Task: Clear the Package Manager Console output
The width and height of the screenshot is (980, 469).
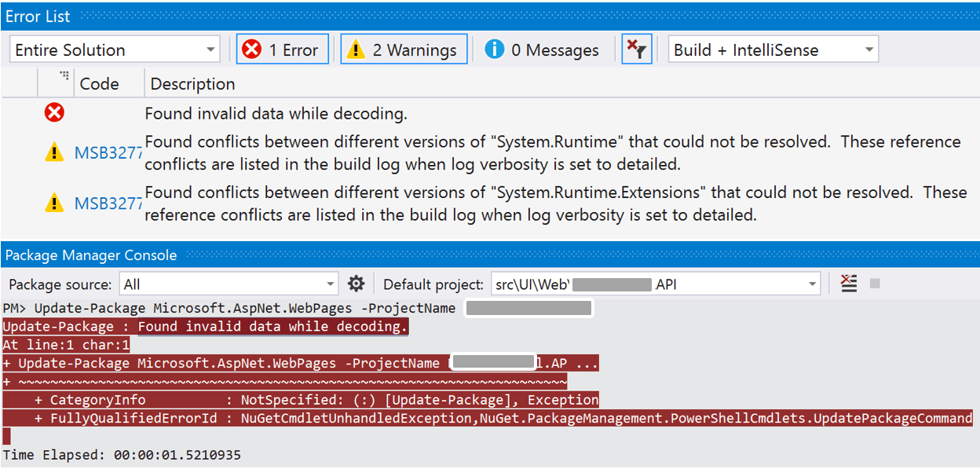Action: (849, 284)
